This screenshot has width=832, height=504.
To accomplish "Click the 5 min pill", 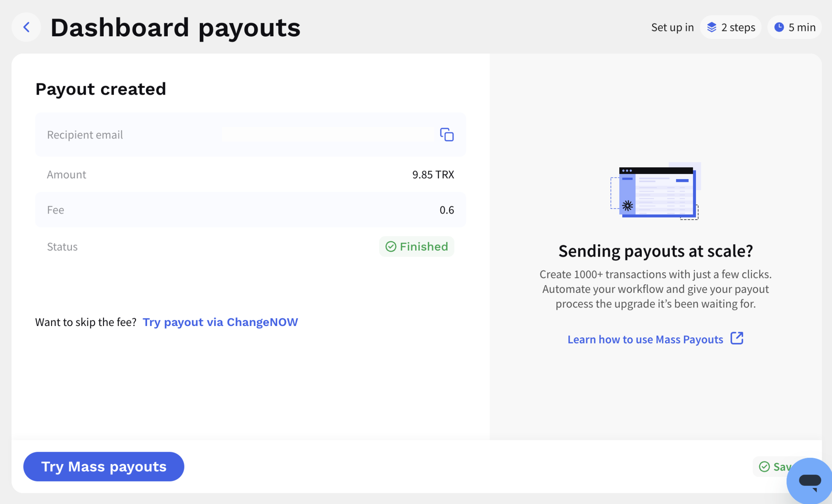I will point(795,27).
